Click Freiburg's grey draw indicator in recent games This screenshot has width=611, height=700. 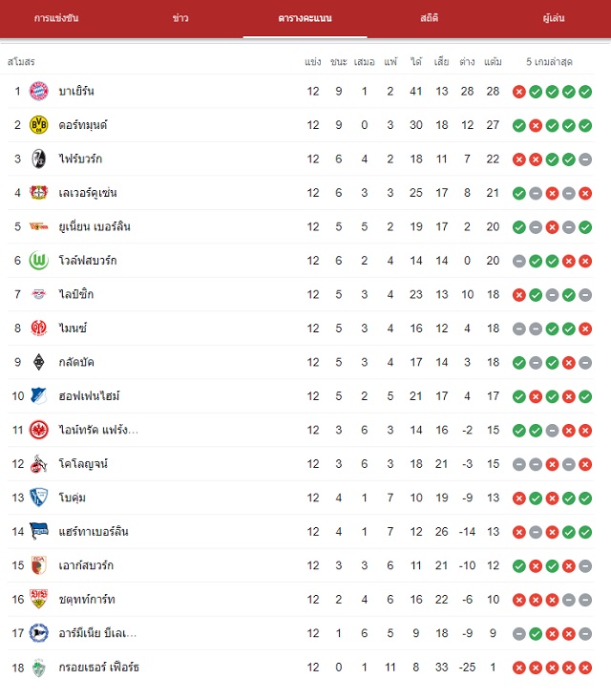(585, 159)
